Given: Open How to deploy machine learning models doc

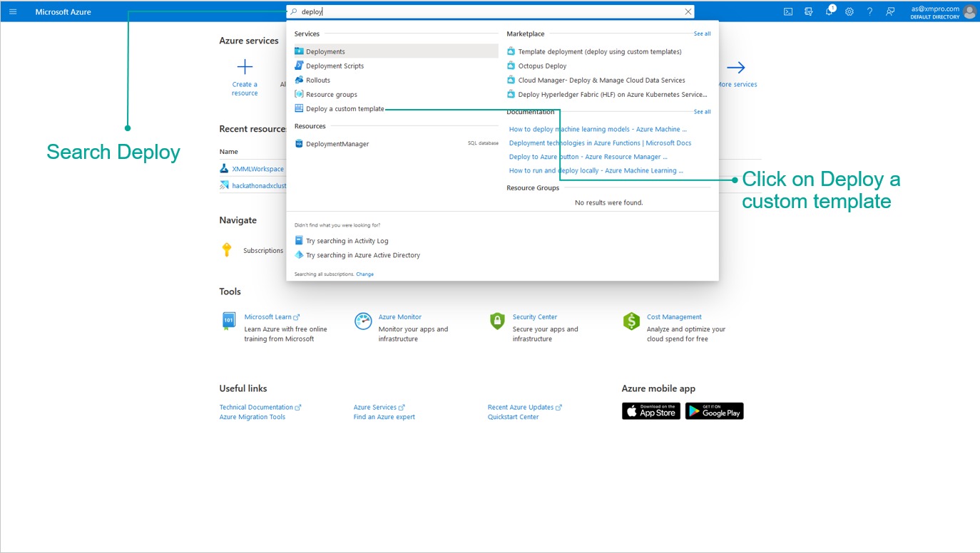Looking at the screenshot, I should pyautogui.click(x=598, y=129).
